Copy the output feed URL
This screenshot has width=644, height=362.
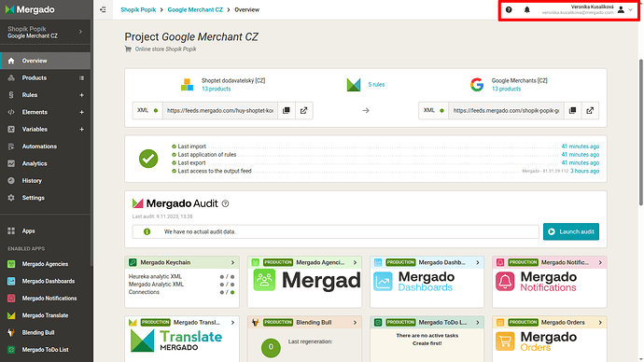coord(572,110)
